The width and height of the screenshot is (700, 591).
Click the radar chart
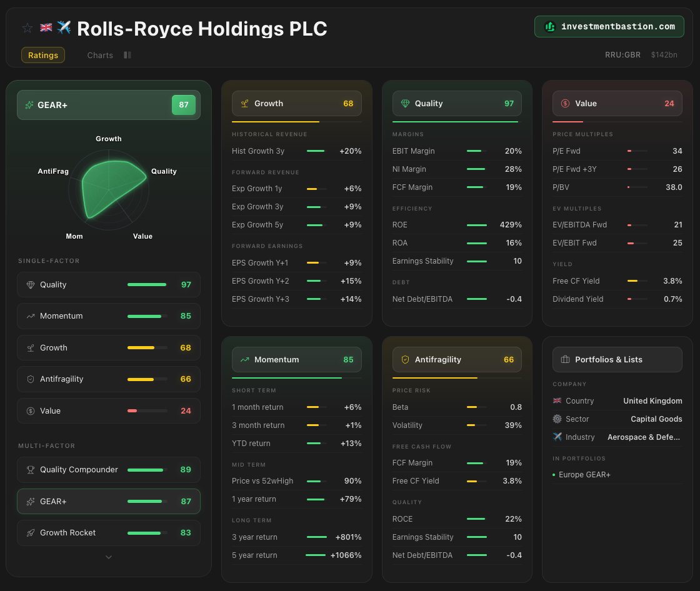pyautogui.click(x=109, y=190)
